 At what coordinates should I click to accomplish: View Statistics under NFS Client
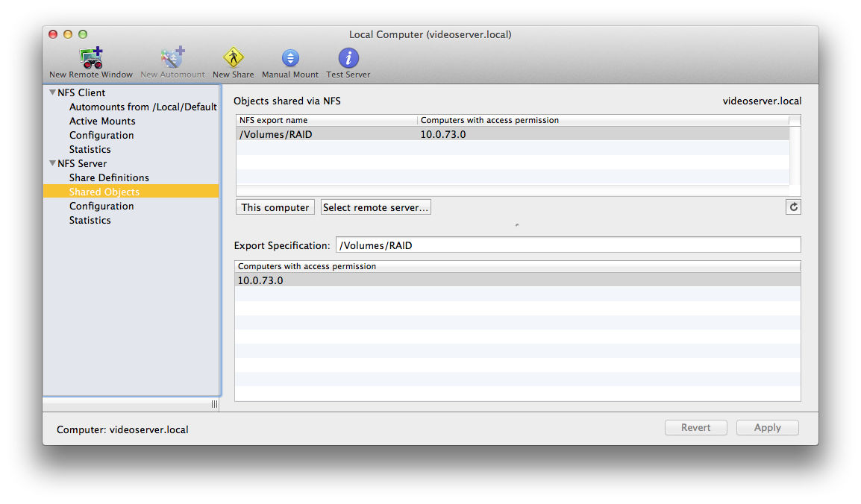tap(90, 150)
